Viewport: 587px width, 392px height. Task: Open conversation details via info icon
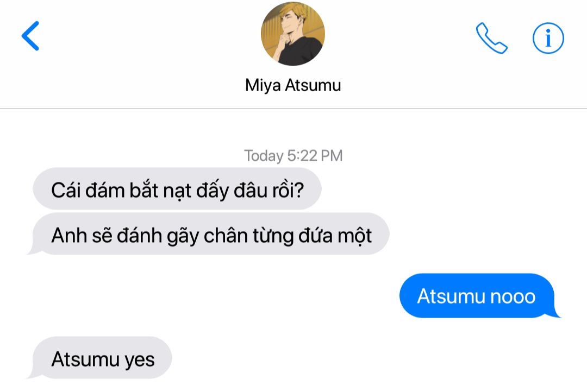click(548, 38)
